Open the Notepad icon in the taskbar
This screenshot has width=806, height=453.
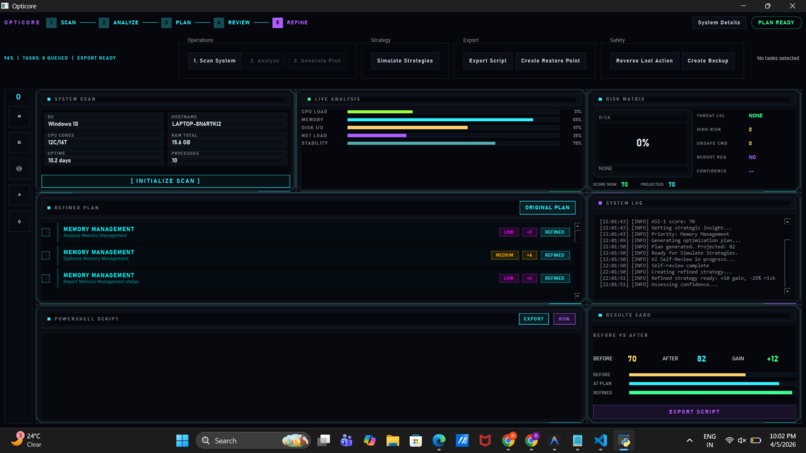578,441
